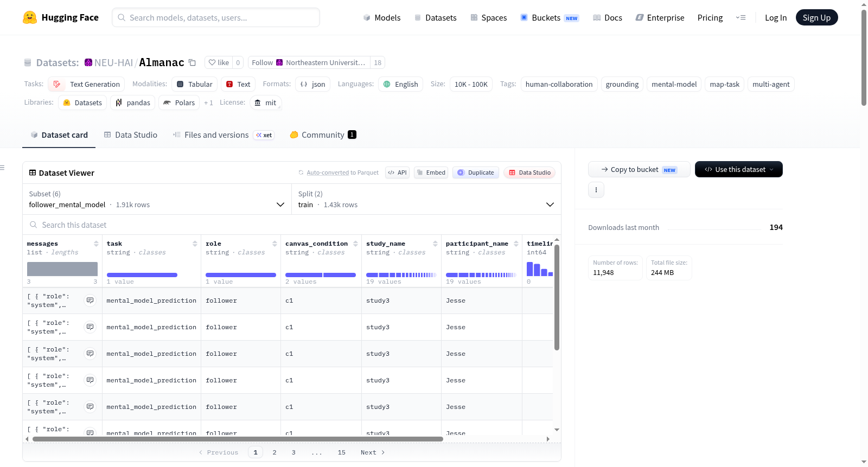Go to the Next table page
This screenshot has width=868, height=467.
click(x=373, y=452)
